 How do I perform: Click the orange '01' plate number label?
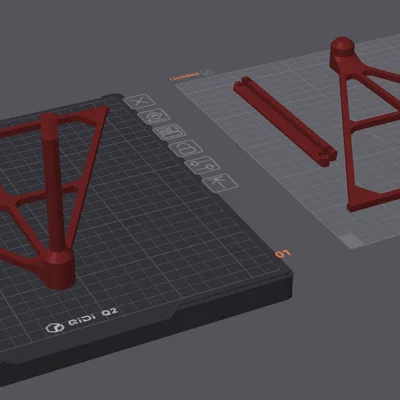pos(283,254)
